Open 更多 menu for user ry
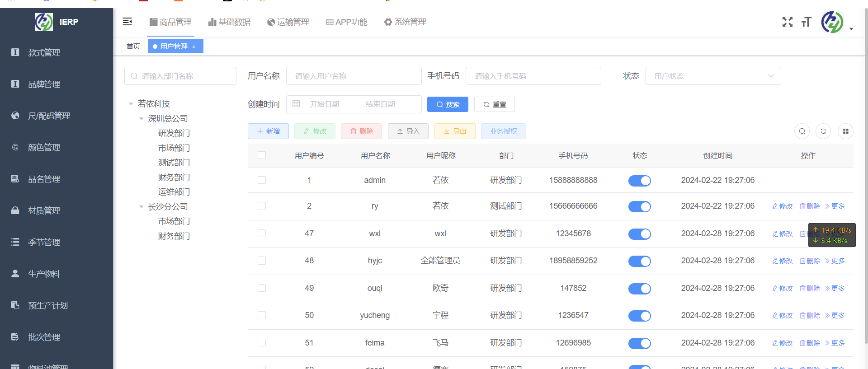This screenshot has height=369, width=868. [835, 206]
